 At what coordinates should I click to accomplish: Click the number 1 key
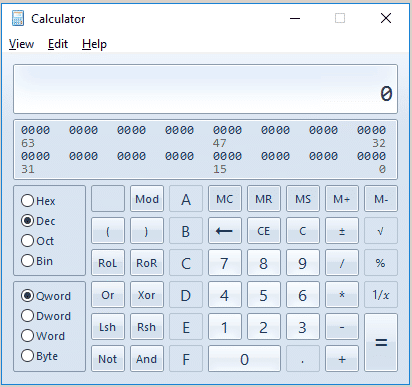pyautogui.click(x=225, y=327)
